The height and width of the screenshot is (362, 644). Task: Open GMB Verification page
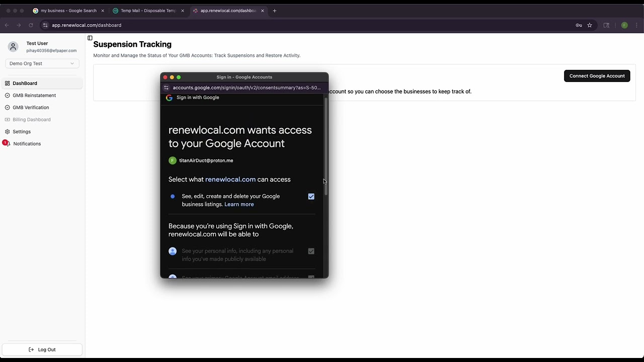tap(42, 108)
